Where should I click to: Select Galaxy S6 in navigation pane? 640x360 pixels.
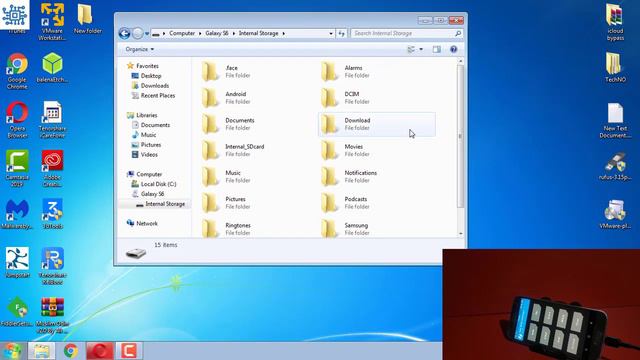[152, 194]
